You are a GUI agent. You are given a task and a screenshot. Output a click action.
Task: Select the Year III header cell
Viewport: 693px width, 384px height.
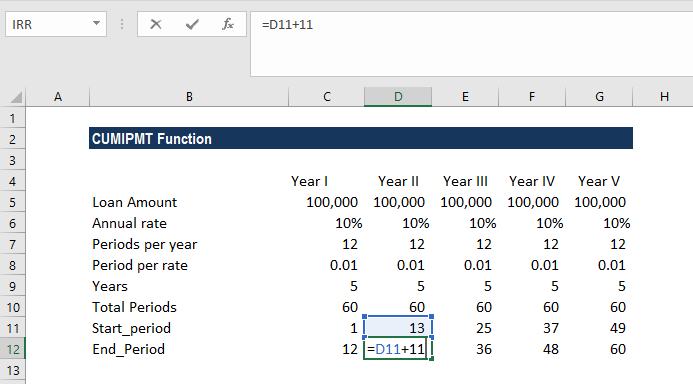tap(465, 181)
